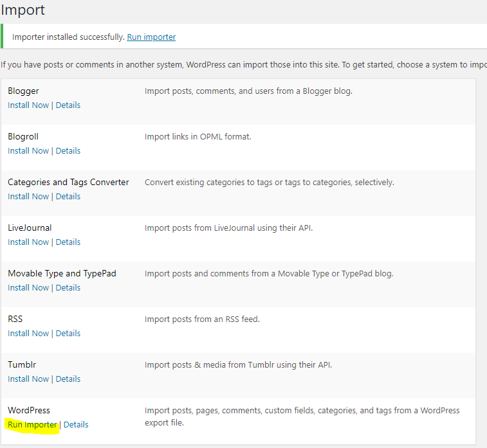Install the Blogroll importer now

click(28, 151)
